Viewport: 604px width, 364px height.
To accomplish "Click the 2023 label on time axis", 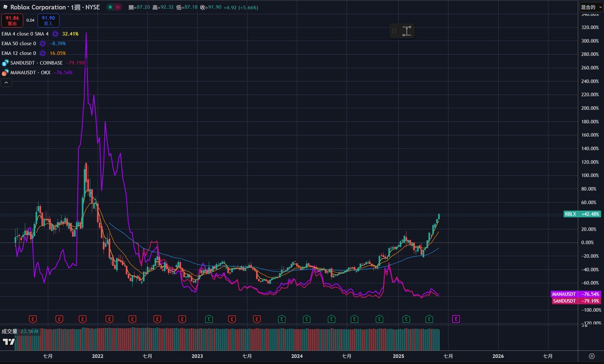I will point(197,356).
